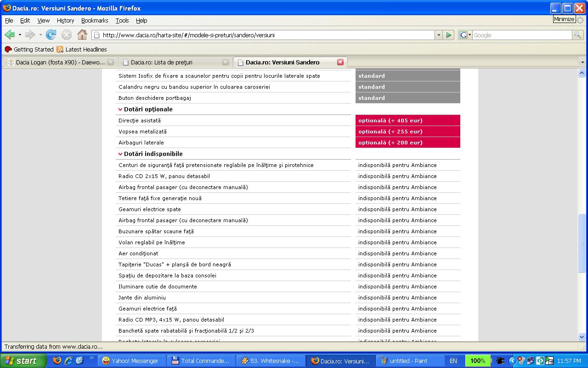The width and height of the screenshot is (588, 368).
Task: Open the URL bar history dropdown
Action: pyautogui.click(x=439, y=35)
